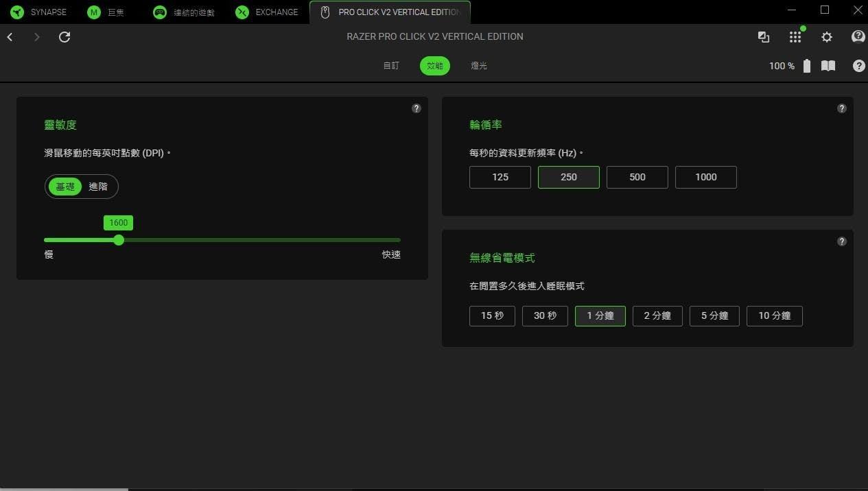Open help for the 輪循率 panel
868x491 pixels.
[842, 108]
